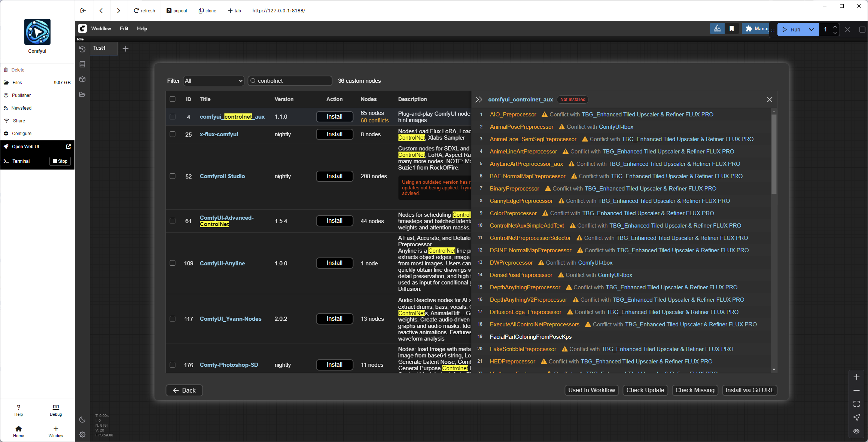Click the controlnet search field
Image resolution: width=868 pixels, height=442 pixels.
pyautogui.click(x=290, y=81)
